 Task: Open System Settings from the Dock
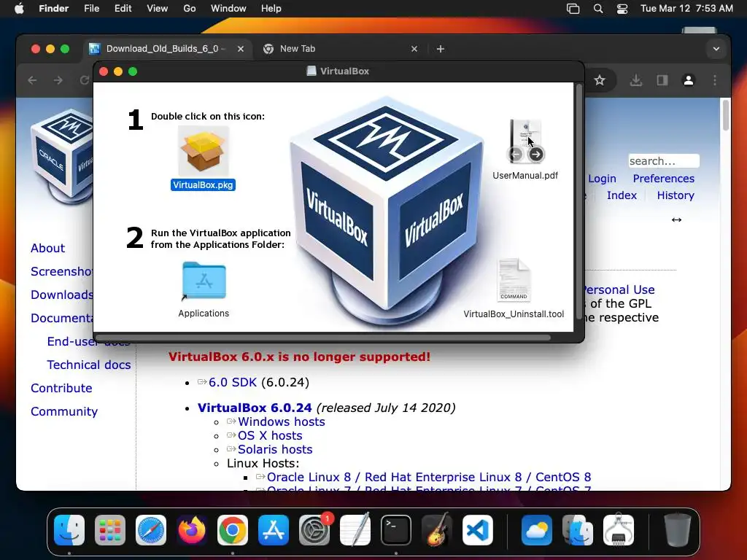pos(314,530)
